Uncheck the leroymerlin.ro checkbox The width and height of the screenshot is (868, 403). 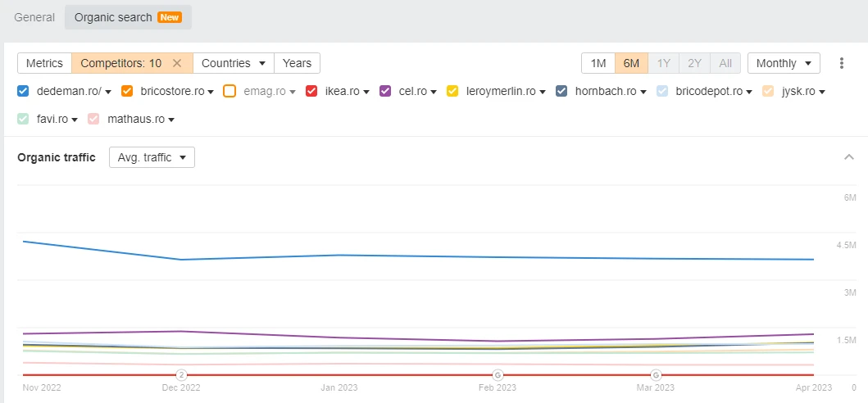point(452,92)
